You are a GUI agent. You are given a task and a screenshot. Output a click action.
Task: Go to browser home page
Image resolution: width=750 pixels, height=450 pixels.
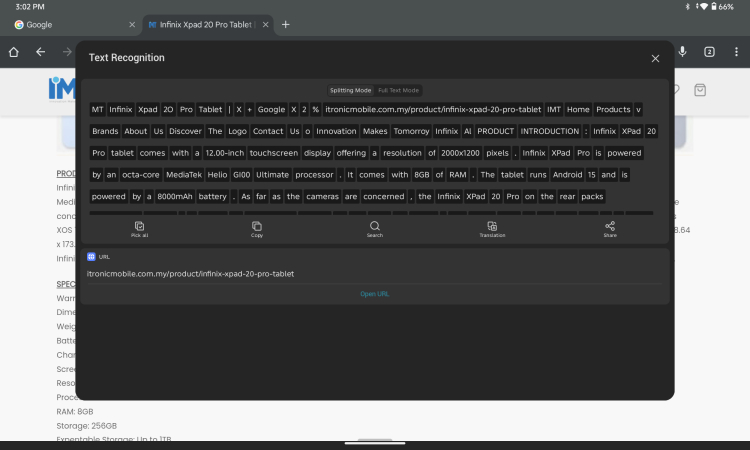pyautogui.click(x=13, y=52)
